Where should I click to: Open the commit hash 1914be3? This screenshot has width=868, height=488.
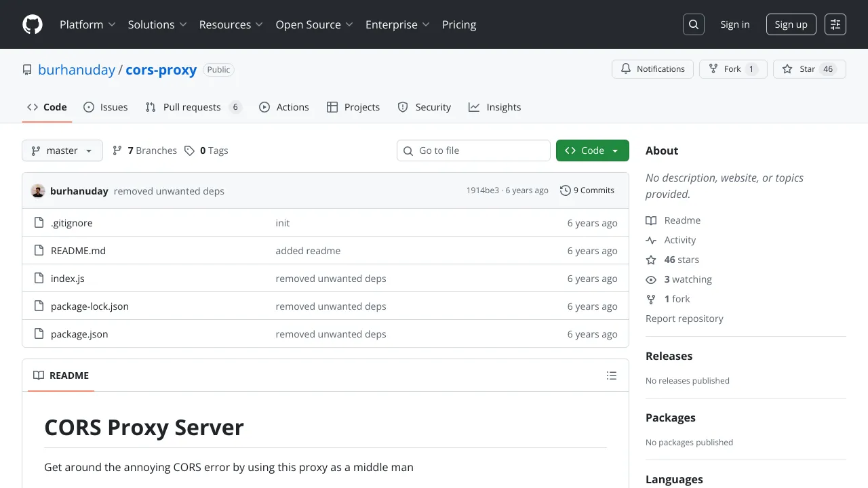[x=482, y=190]
